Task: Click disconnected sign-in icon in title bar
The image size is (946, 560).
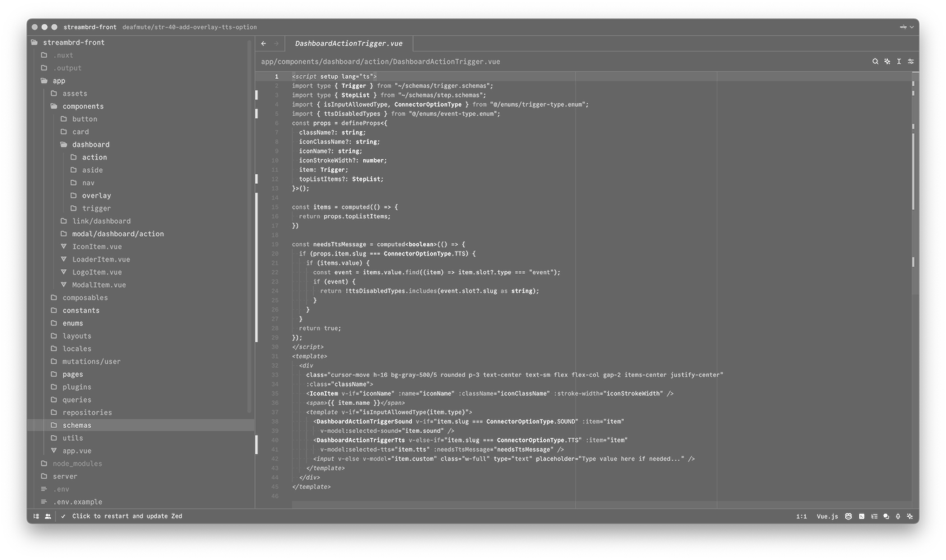Action: pyautogui.click(x=903, y=27)
